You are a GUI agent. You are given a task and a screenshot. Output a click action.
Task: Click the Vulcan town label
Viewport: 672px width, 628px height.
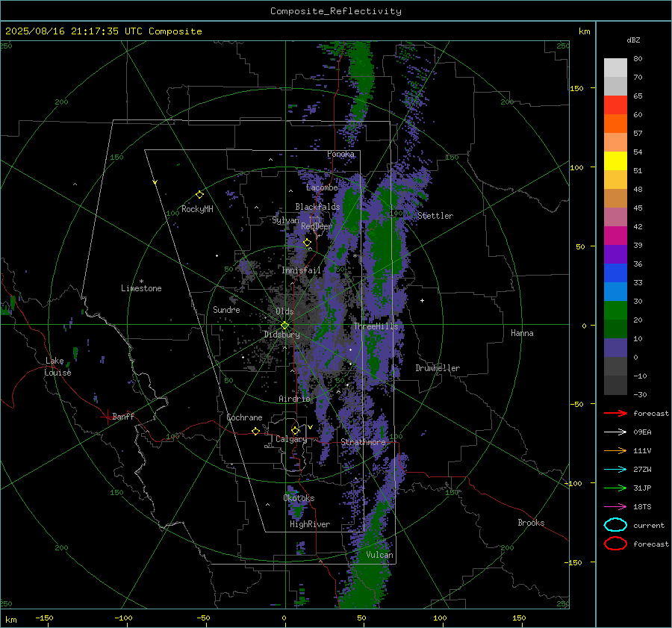click(380, 555)
